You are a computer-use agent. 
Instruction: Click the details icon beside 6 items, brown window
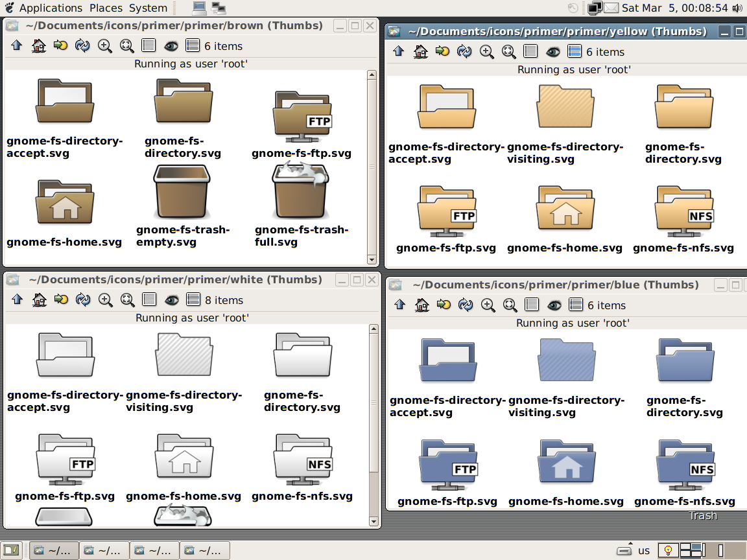tap(193, 46)
